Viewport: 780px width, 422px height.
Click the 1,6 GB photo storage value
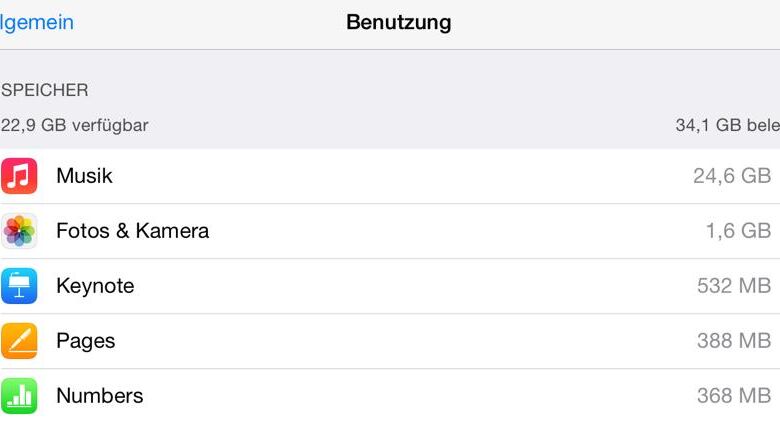click(x=738, y=231)
